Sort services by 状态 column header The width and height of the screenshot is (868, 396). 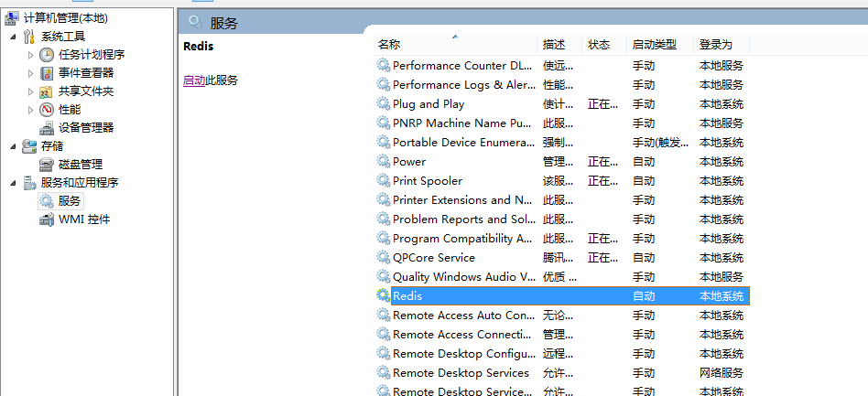[x=604, y=44]
